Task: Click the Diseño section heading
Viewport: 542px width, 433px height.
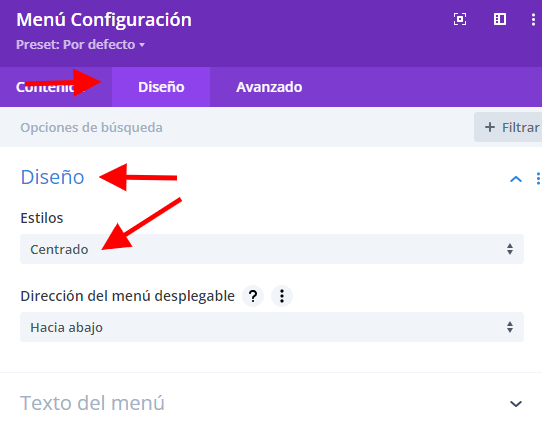Action: (x=52, y=177)
